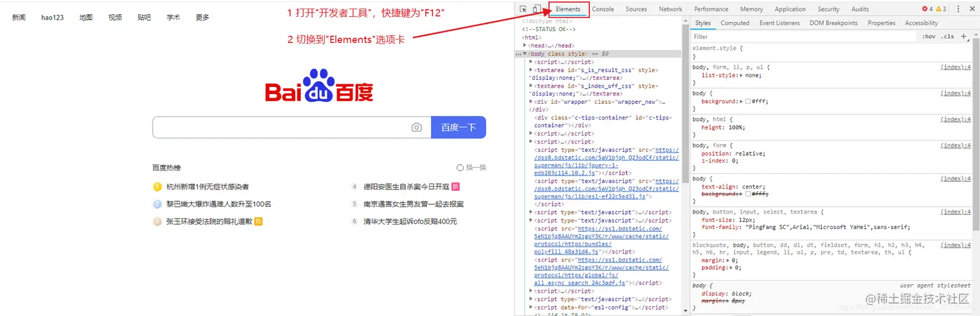Open the Memory tab

pyautogui.click(x=751, y=9)
